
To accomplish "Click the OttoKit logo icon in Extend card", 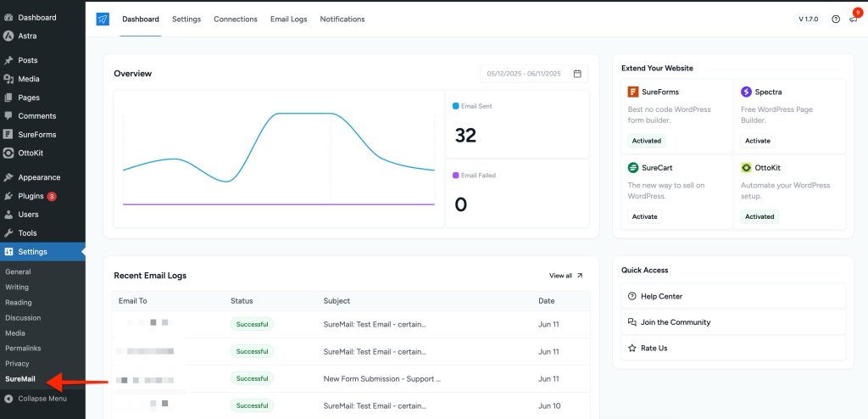I will coord(746,167).
